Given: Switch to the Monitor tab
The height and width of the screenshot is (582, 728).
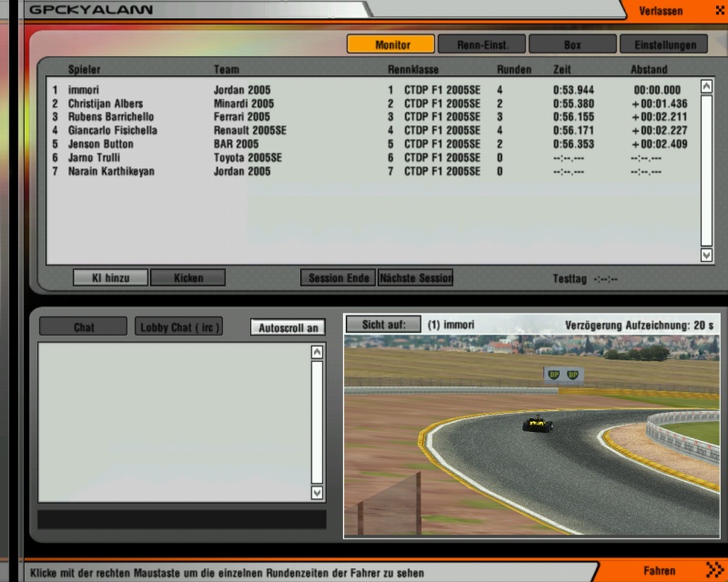Looking at the screenshot, I should [390, 45].
